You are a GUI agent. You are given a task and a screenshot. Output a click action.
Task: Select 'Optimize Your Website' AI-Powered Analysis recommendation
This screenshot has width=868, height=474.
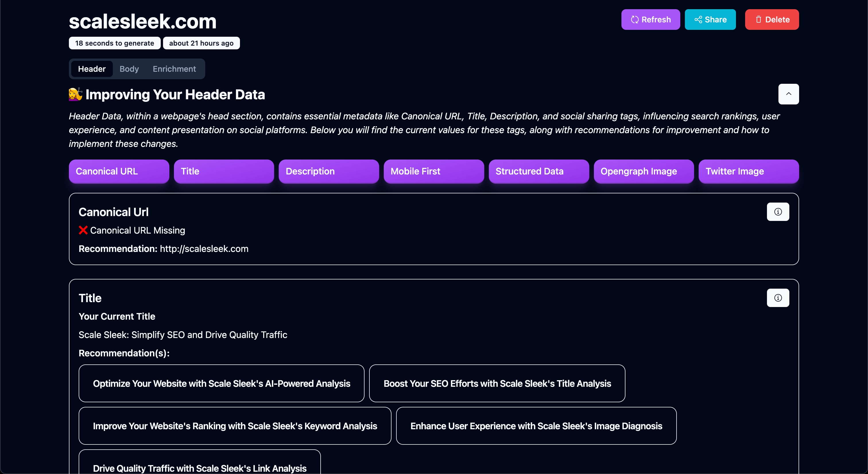(x=221, y=383)
